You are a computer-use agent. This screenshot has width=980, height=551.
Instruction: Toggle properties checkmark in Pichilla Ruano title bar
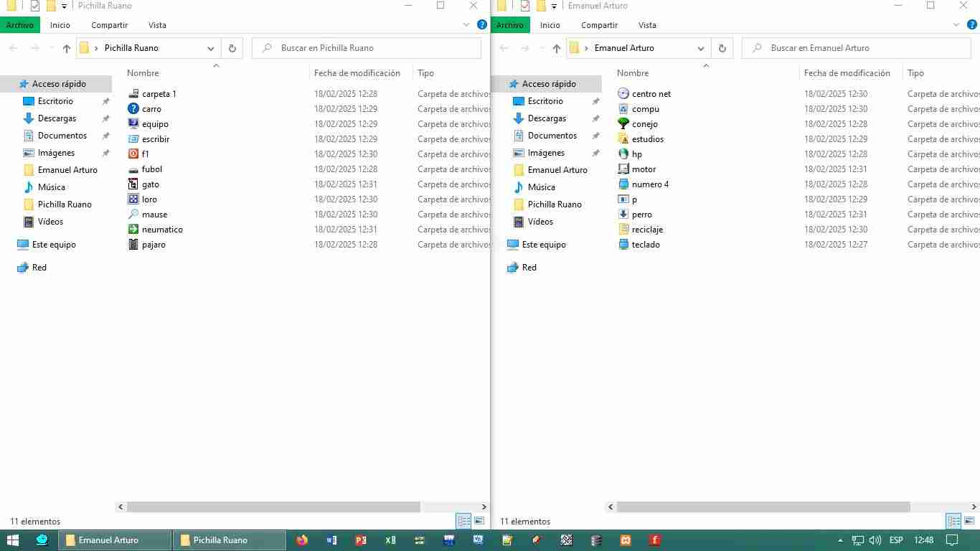[34, 6]
